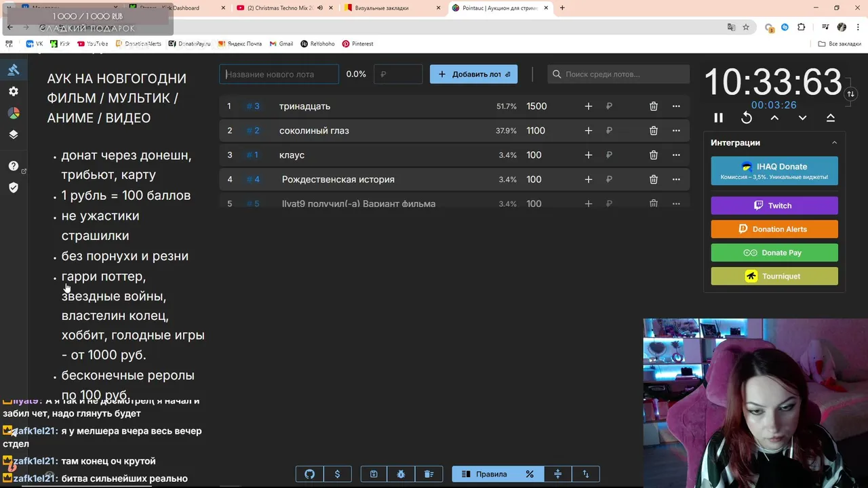The width and height of the screenshot is (868, 488).
Task: Open GitHub link in bottom toolbar
Action: pyautogui.click(x=310, y=474)
